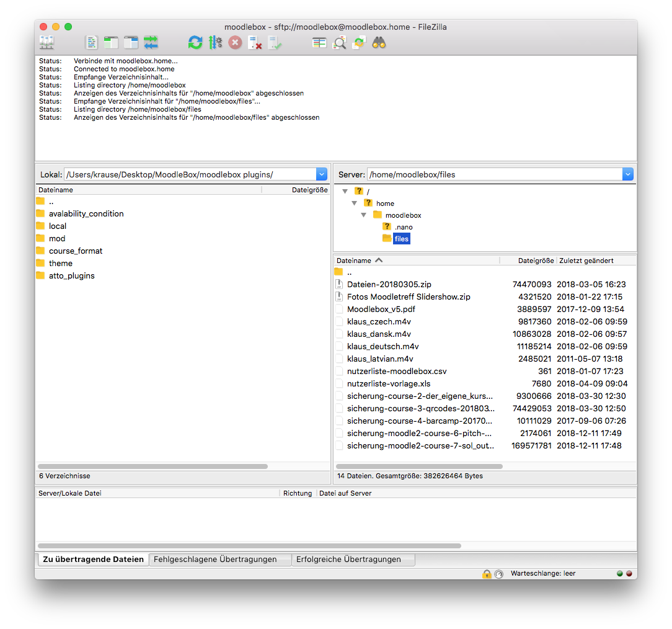Click the speed limit gauge icon

click(x=499, y=574)
